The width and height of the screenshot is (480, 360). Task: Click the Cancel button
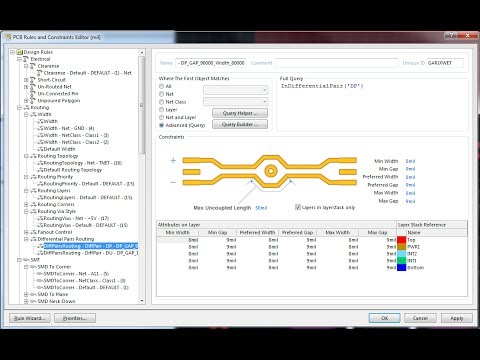[x=420, y=318]
